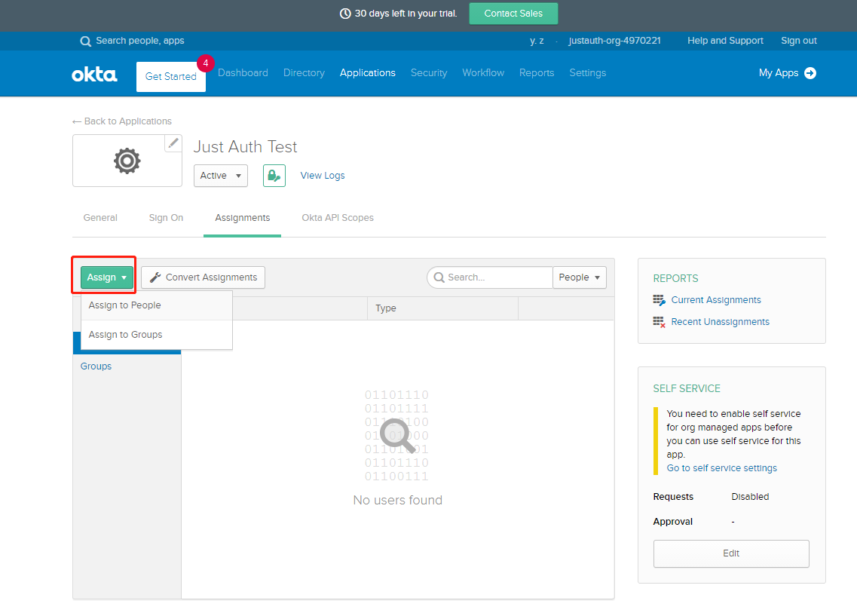Viewport: 857px width, 616px height.
Task: Click the y. z user name
Action: 537,41
